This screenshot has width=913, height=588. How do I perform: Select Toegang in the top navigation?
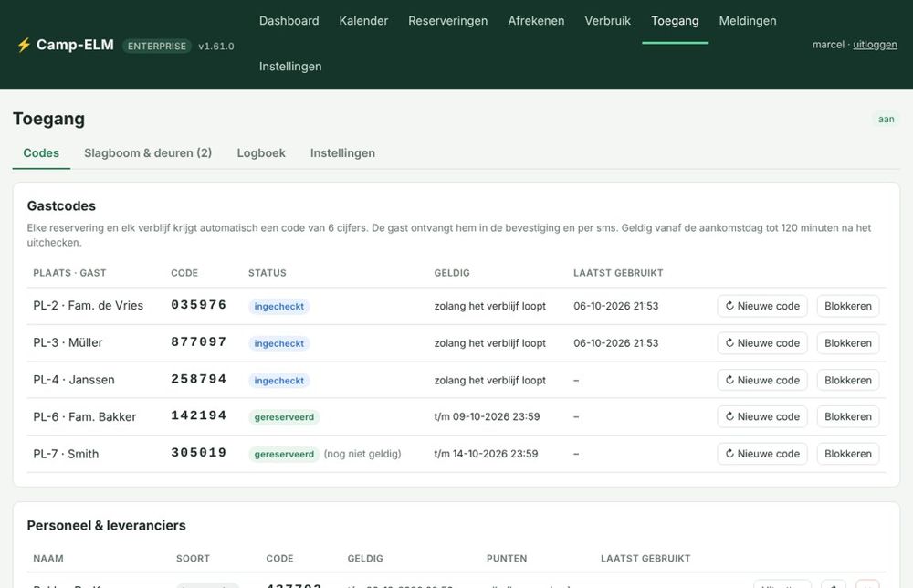(x=675, y=21)
